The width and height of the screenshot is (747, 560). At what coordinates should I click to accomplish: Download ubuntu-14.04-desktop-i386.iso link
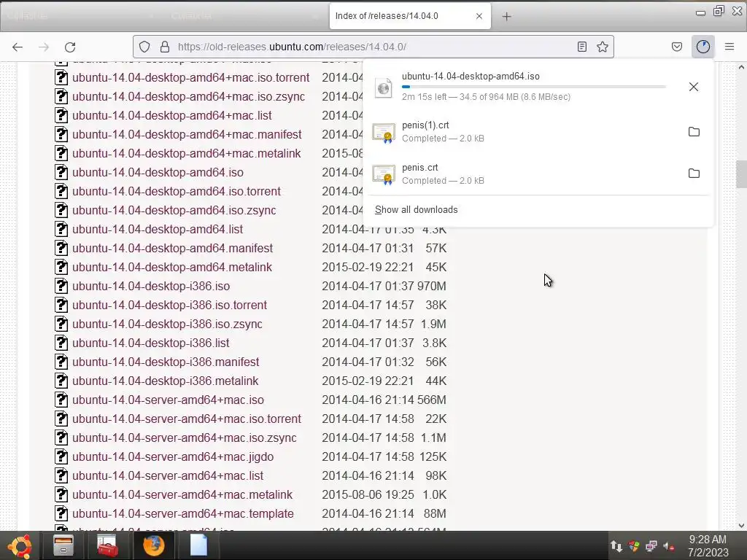pyautogui.click(x=151, y=286)
